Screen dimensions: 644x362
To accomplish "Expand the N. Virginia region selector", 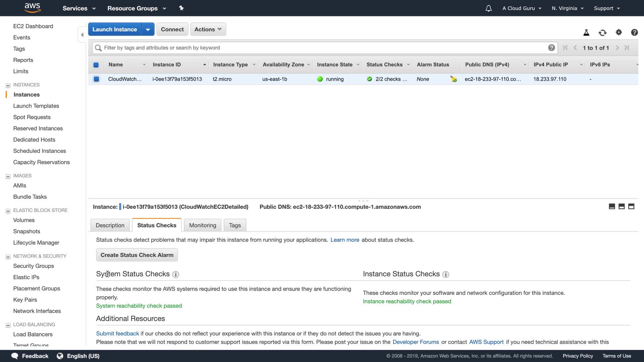I will (568, 8).
